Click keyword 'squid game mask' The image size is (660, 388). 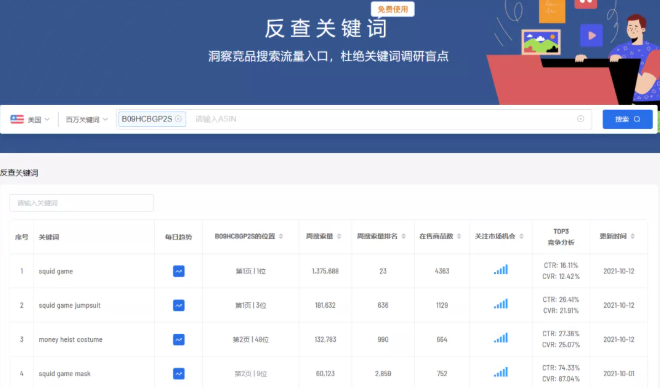pos(65,374)
